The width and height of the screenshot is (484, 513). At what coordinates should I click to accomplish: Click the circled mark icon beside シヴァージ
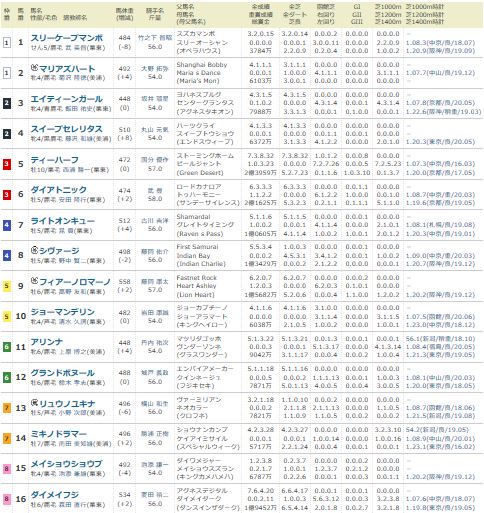click(34, 250)
